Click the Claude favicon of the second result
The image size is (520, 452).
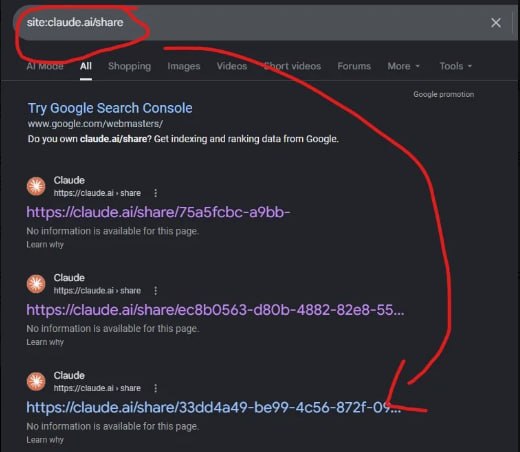point(36,284)
